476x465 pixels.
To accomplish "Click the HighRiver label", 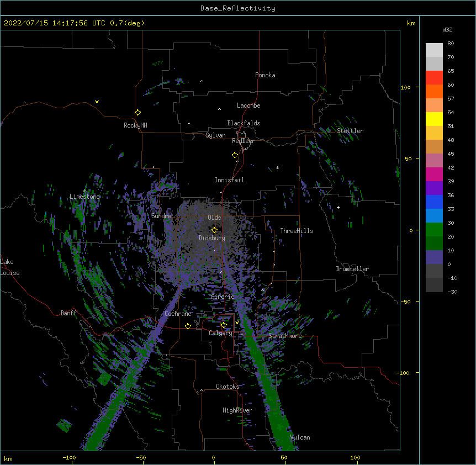I will [x=237, y=410].
